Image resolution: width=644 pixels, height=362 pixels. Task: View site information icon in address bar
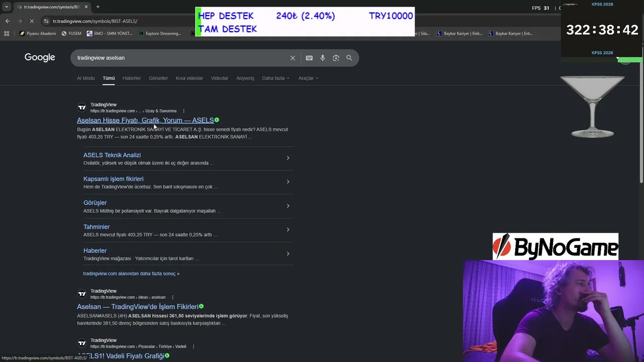(x=46, y=21)
